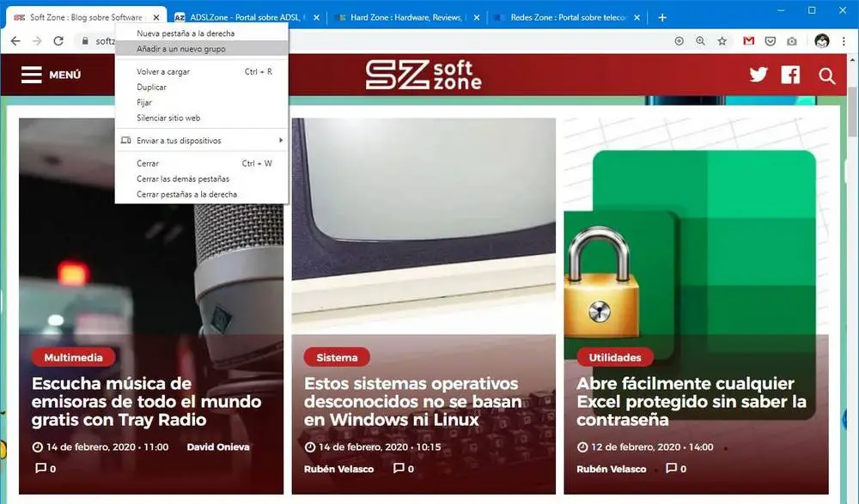Select 'Añadir a un nuevo grupo'
The height and width of the screenshot is (504, 859).
tap(202, 49)
